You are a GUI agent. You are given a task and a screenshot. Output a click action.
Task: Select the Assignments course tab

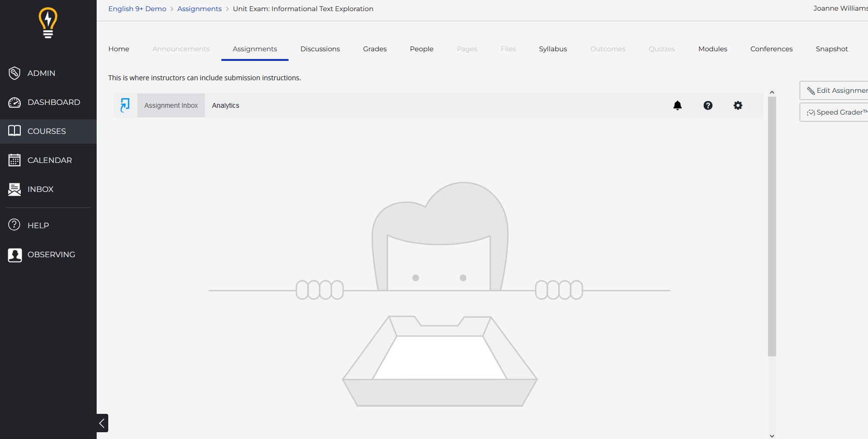point(255,49)
